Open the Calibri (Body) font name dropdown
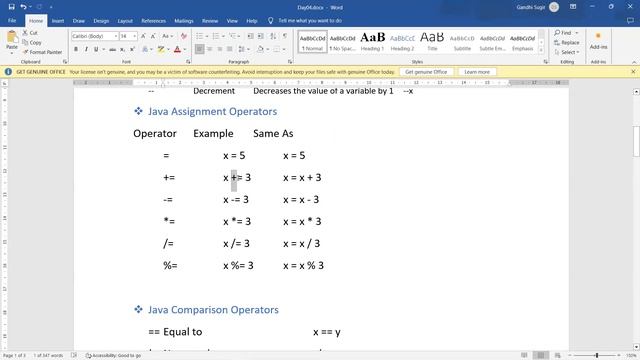The height and width of the screenshot is (360, 640). click(x=116, y=36)
